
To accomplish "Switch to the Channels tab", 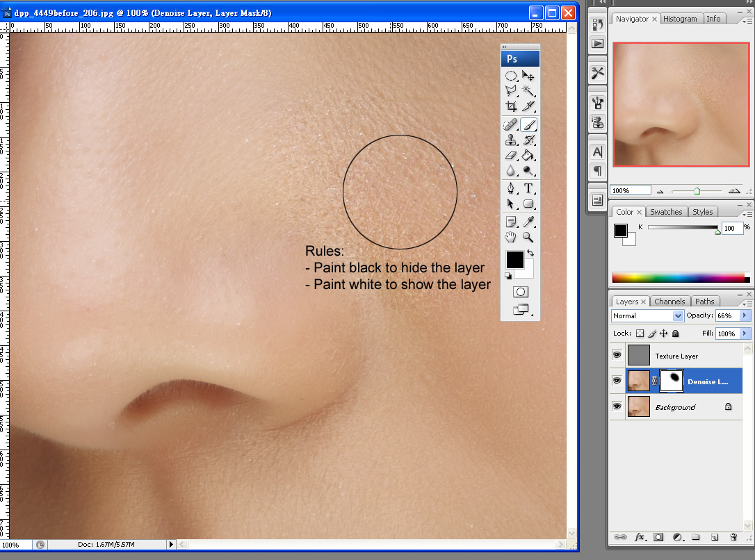I will click(669, 302).
